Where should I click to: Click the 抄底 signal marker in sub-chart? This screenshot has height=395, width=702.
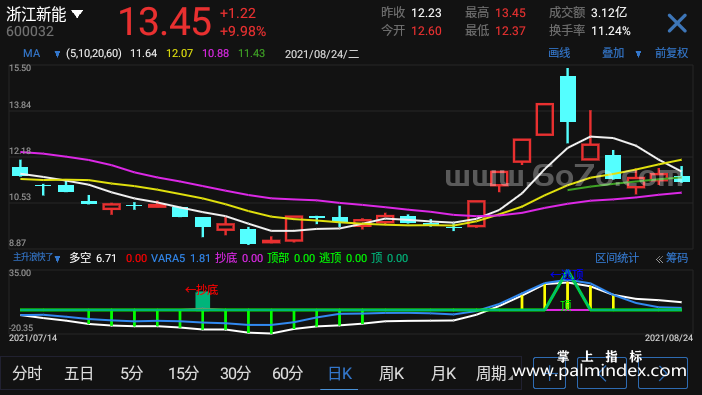point(202,290)
